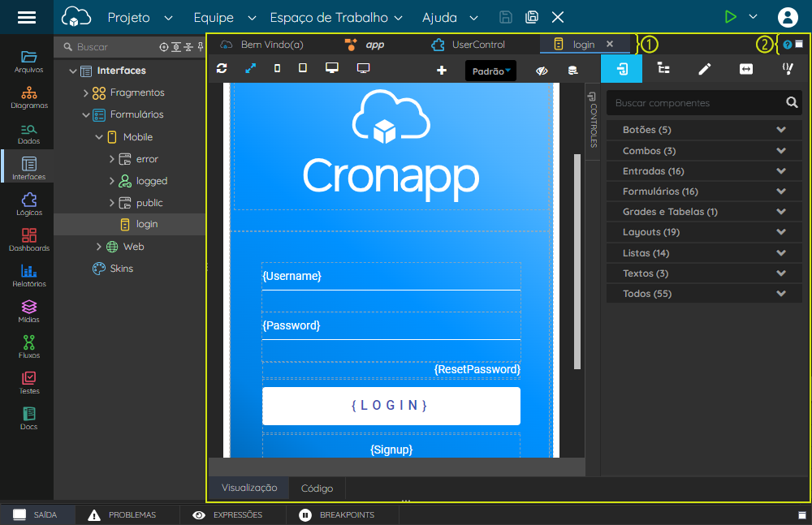Open Dashboards in the left sidebar
This screenshot has height=525, width=812.
(29, 240)
